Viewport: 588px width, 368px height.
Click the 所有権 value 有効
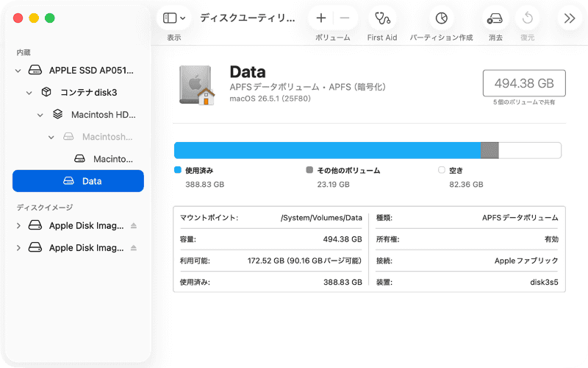point(551,239)
